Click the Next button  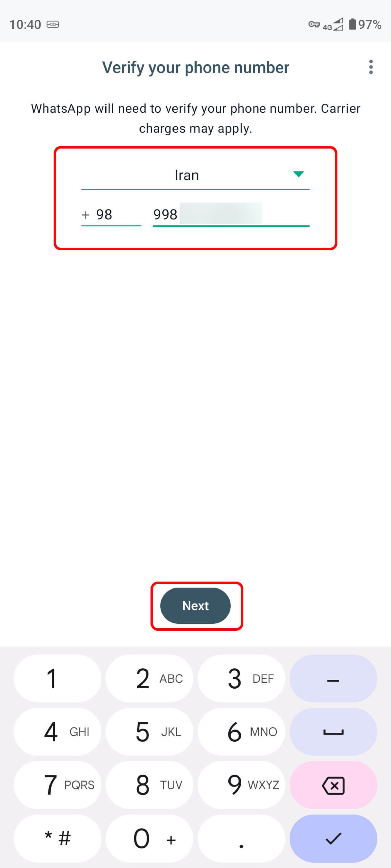(195, 605)
